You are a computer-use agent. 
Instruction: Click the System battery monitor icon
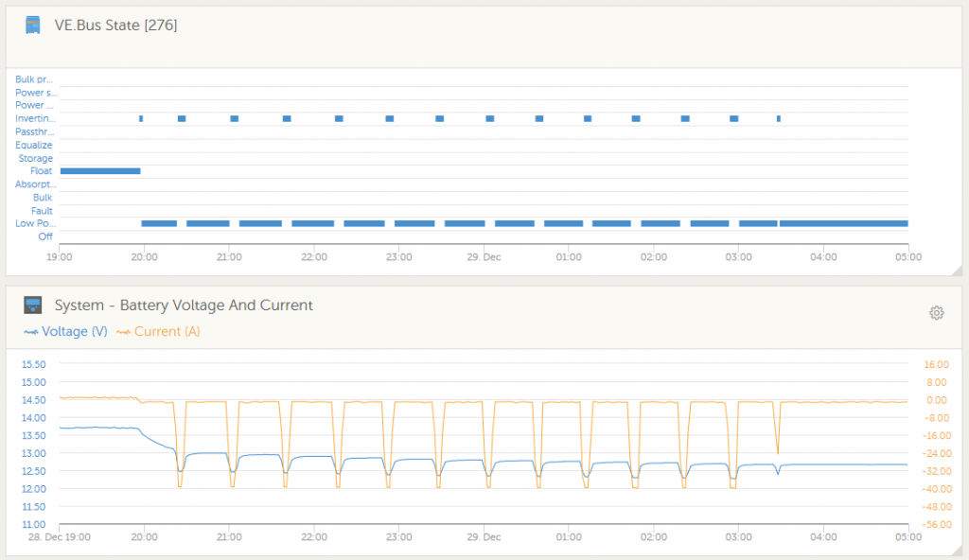(33, 306)
